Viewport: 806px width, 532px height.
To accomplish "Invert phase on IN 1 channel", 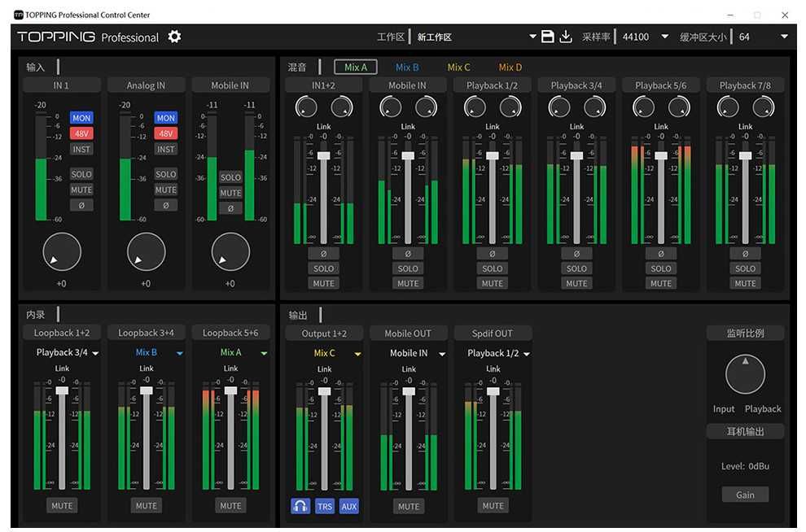I will click(x=81, y=205).
